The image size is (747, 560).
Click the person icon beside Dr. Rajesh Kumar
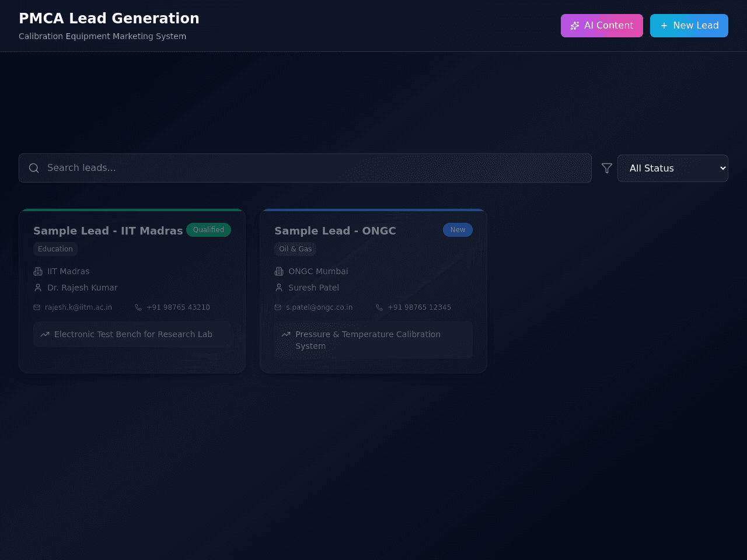[x=38, y=288]
